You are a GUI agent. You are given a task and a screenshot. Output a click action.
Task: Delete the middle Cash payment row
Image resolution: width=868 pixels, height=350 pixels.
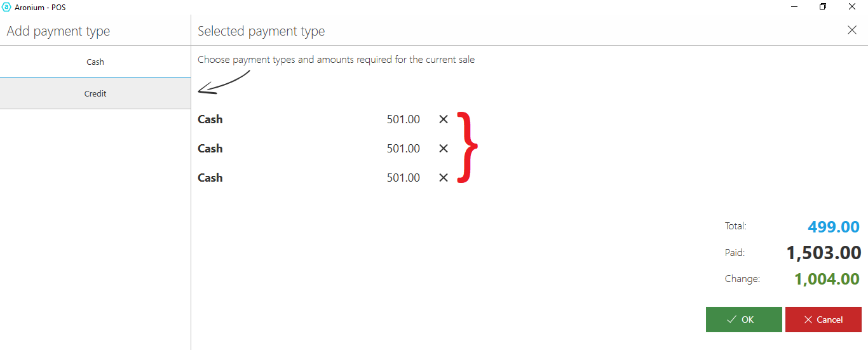[444, 149]
